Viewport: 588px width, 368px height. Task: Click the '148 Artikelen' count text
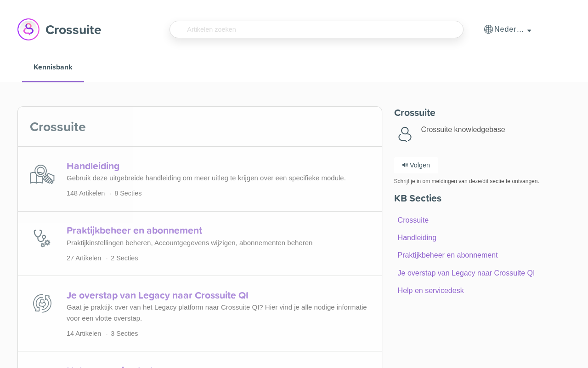point(85,193)
